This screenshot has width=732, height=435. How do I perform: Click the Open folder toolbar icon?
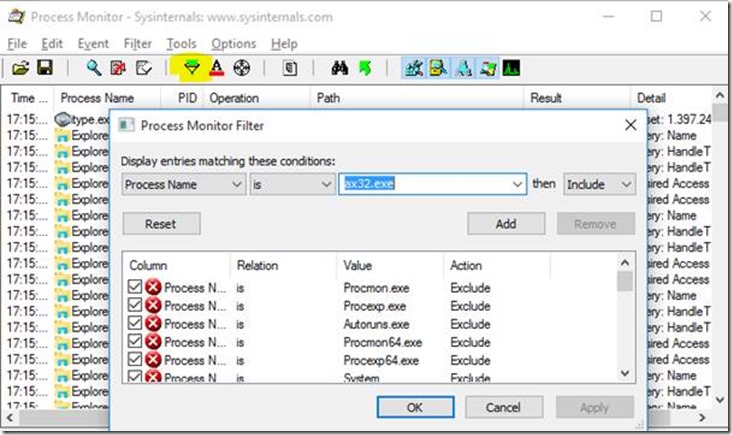point(20,68)
